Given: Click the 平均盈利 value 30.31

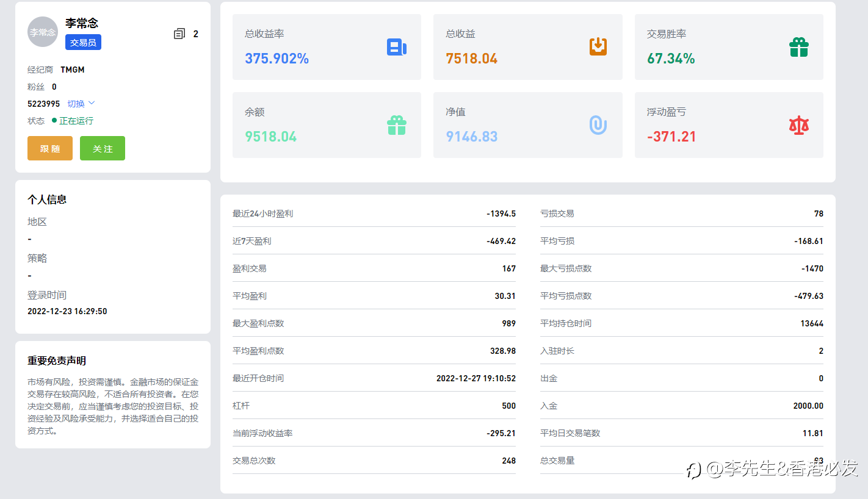Looking at the screenshot, I should pos(505,296).
